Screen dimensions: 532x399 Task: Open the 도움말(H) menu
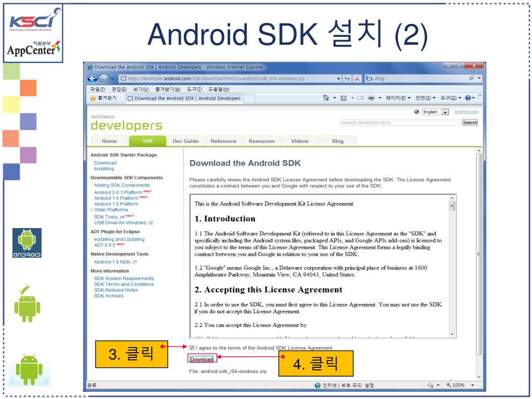[219, 89]
